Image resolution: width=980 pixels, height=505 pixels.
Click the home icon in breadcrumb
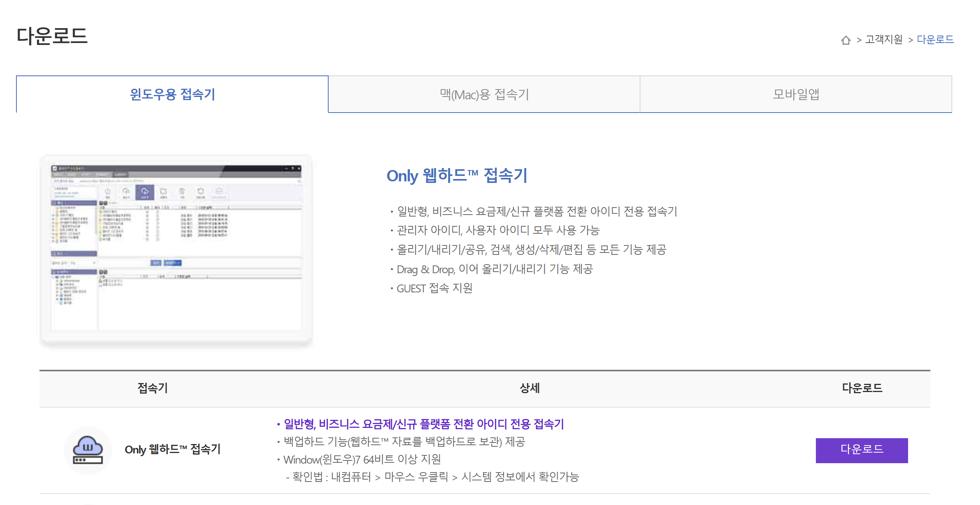(x=846, y=40)
